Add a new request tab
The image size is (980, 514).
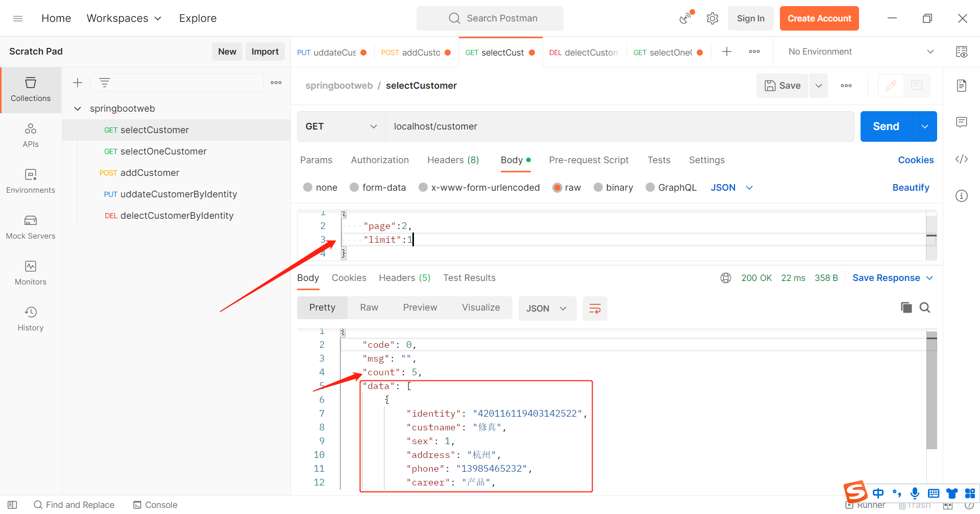[727, 52]
